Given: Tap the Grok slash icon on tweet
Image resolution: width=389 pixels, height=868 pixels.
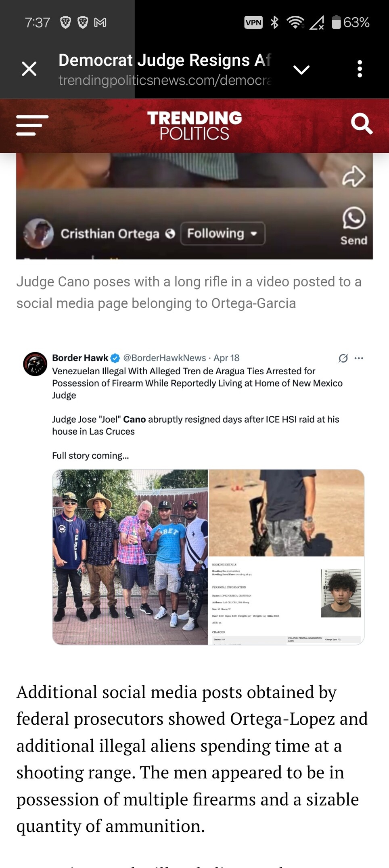Looking at the screenshot, I should pos(343,358).
